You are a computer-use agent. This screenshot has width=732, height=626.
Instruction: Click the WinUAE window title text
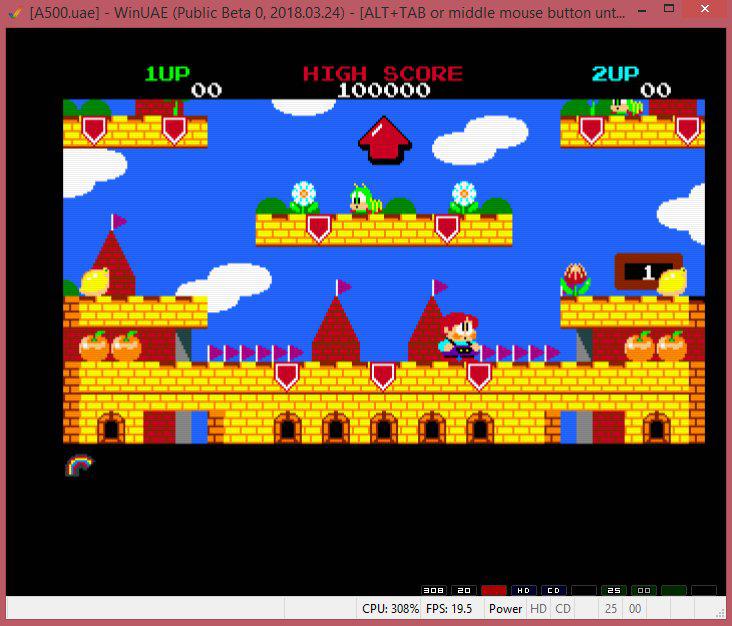[327, 13]
